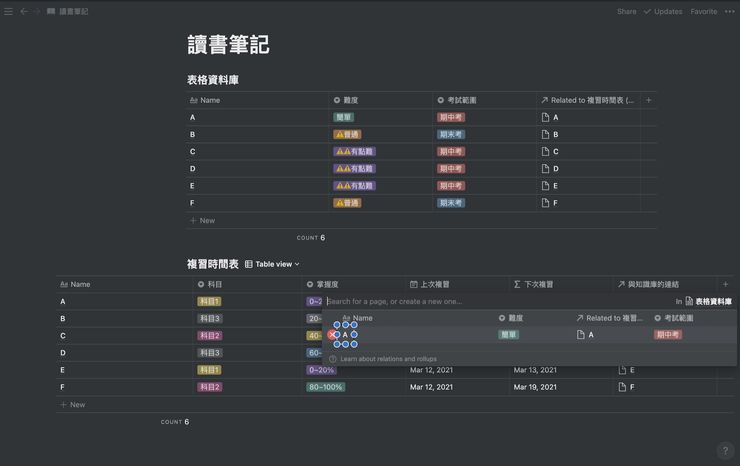Add a new row to 複習時間表
Screen dimensions: 740x466
73,405
